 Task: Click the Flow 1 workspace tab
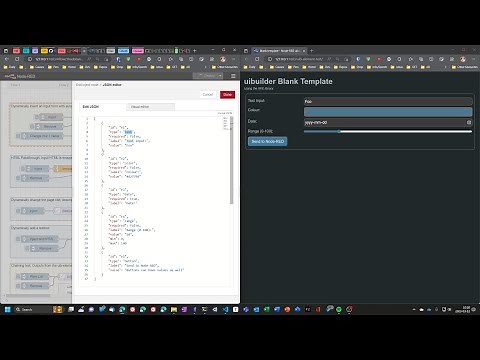16,85
